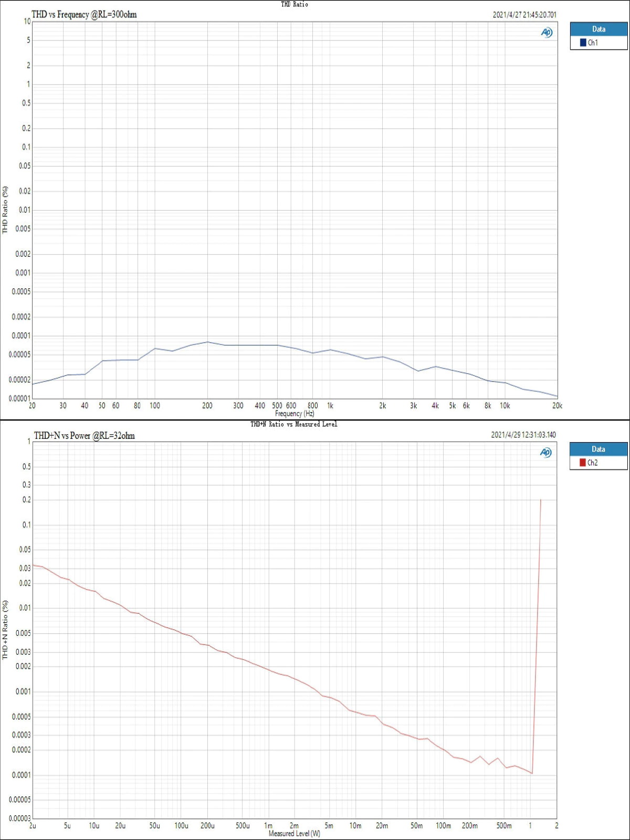
Task: Select the Ch1 legend label
Action: 593,43
